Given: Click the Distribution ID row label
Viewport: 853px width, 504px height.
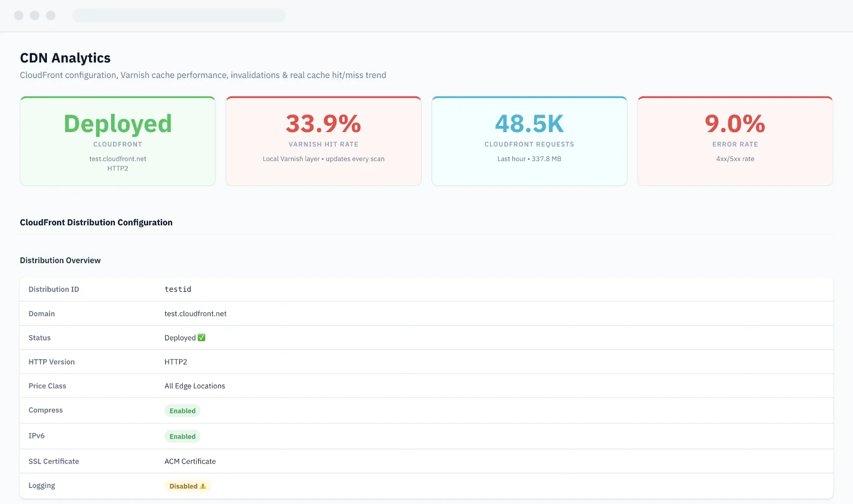Looking at the screenshot, I should click(54, 289).
